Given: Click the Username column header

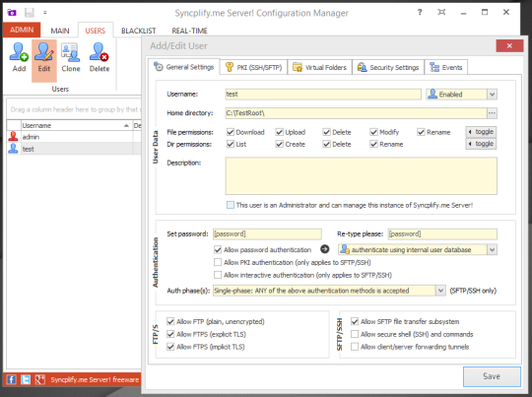Looking at the screenshot, I should coord(76,125).
